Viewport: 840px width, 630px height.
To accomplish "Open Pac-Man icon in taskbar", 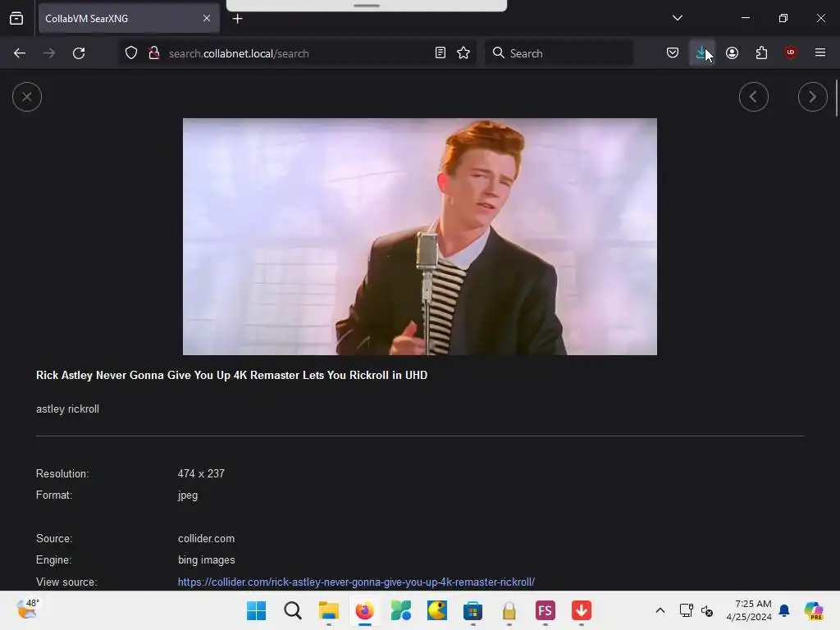I will click(x=436, y=610).
